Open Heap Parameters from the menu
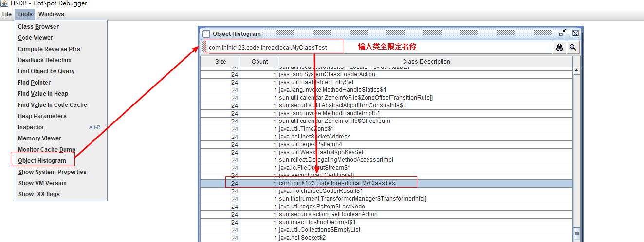Image resolution: width=644 pixels, height=242 pixels. tap(42, 116)
